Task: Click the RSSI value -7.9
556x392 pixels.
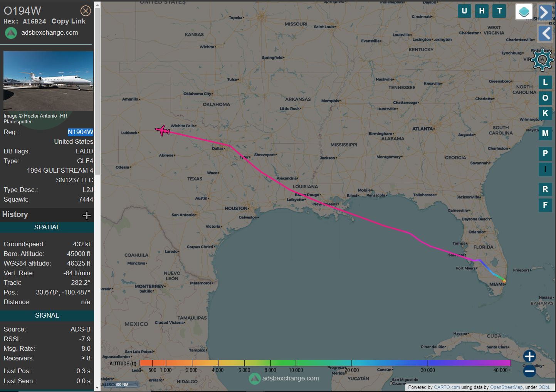Action: click(x=85, y=339)
